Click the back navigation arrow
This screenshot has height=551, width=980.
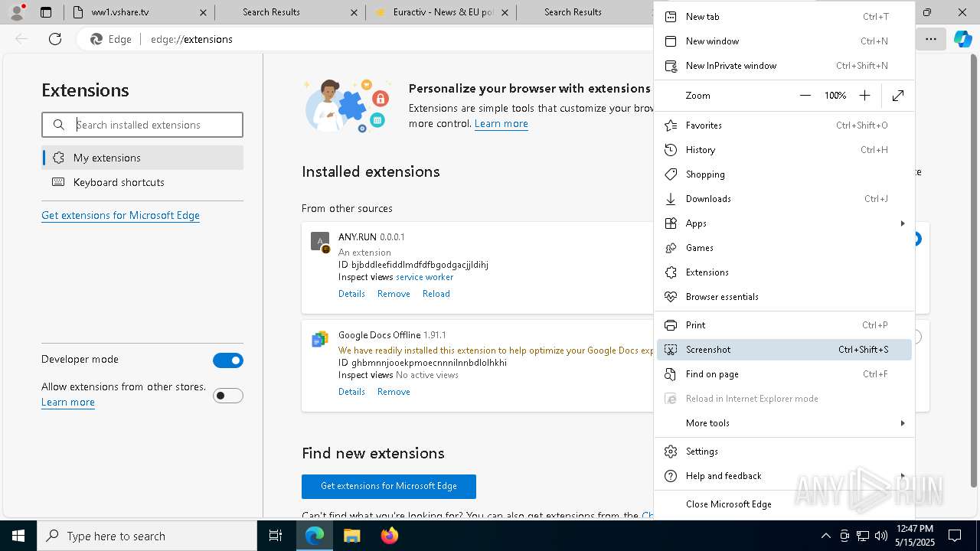tap(21, 39)
